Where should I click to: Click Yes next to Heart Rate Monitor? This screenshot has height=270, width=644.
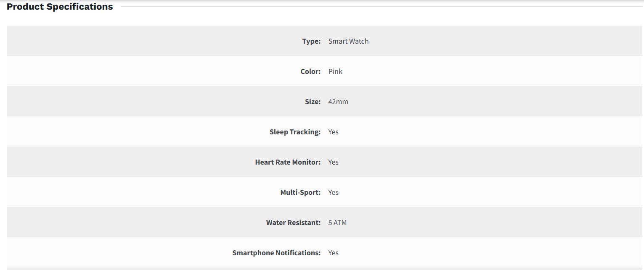pos(333,162)
